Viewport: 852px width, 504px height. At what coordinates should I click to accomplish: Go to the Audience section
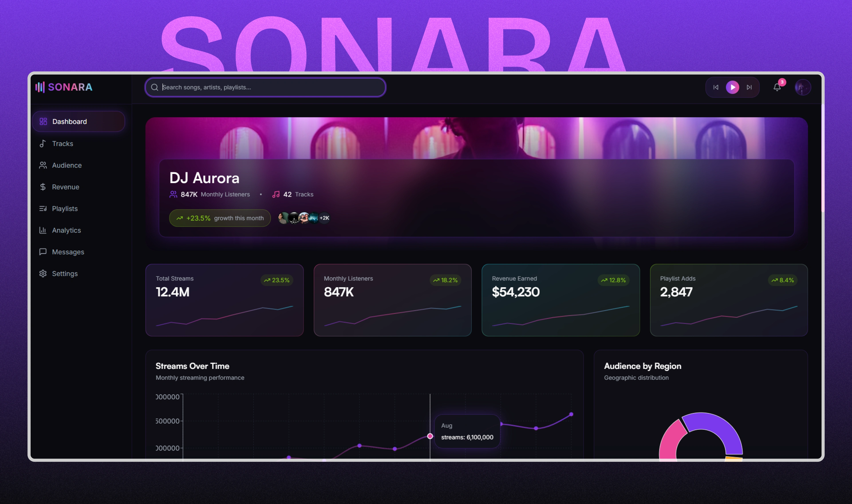coord(67,165)
